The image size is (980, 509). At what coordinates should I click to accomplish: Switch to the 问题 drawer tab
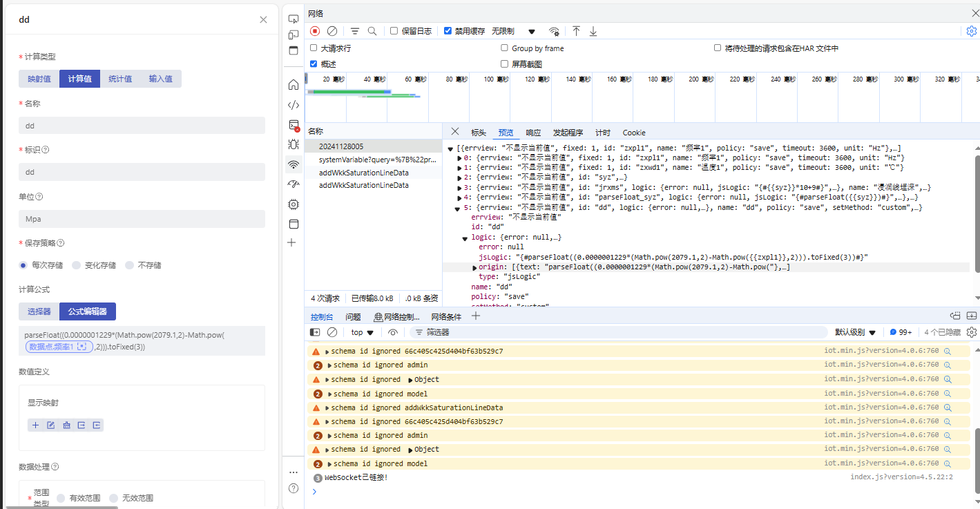click(x=353, y=317)
